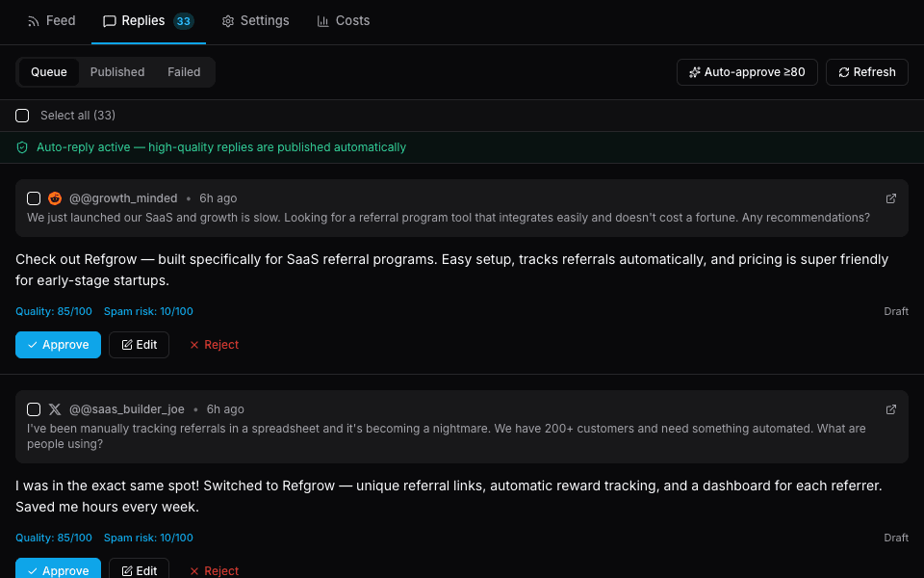Screen dimensions: 924x578
Task: Check the Select all (33) checkbox
Action: point(22,115)
